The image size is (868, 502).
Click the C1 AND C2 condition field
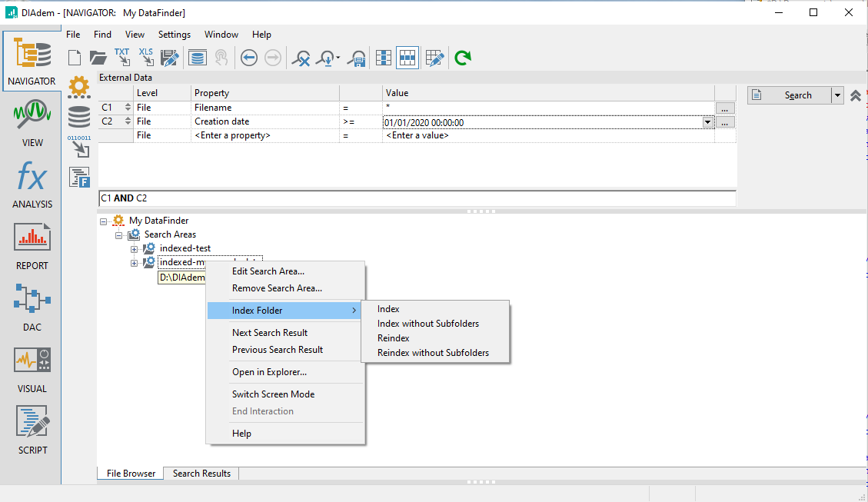pyautogui.click(x=417, y=198)
